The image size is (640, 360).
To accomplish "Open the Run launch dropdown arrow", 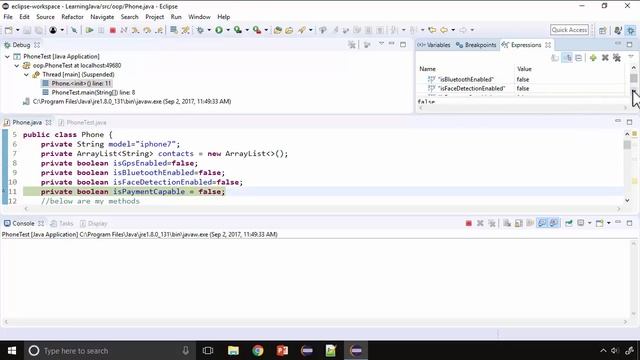I will click(x=228, y=30).
